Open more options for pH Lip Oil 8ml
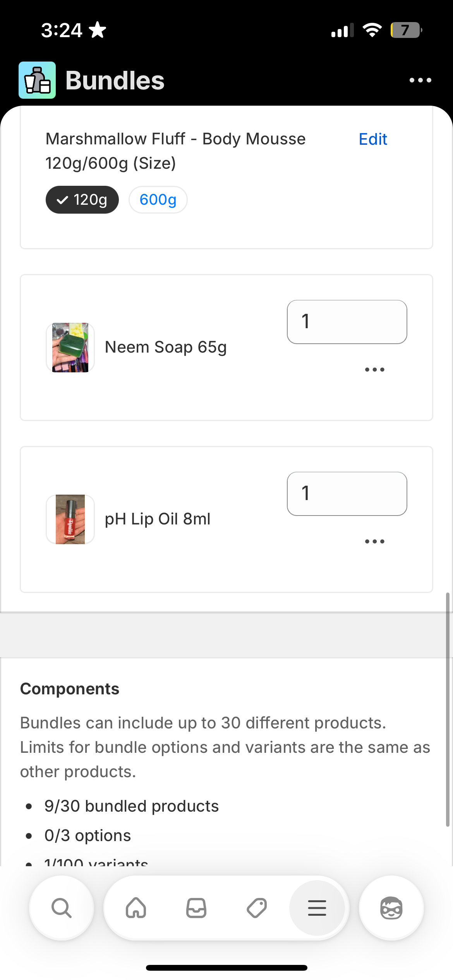Screen dimensions: 453x980 tap(374, 541)
